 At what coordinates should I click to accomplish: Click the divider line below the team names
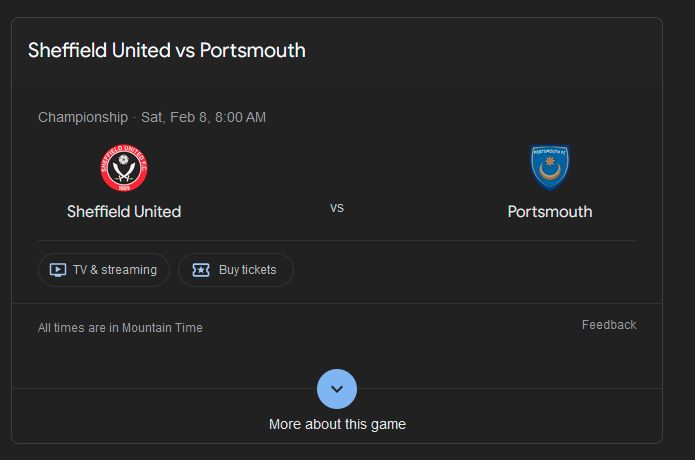tap(337, 240)
